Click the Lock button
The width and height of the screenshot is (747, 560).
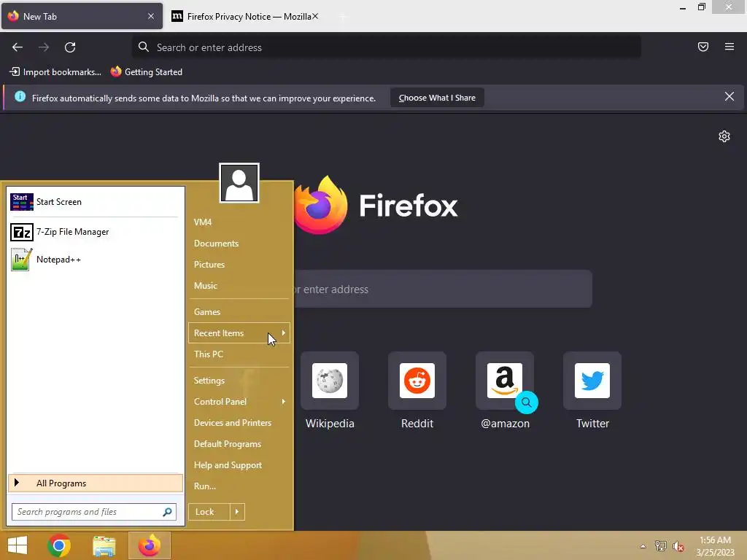[x=209, y=512]
